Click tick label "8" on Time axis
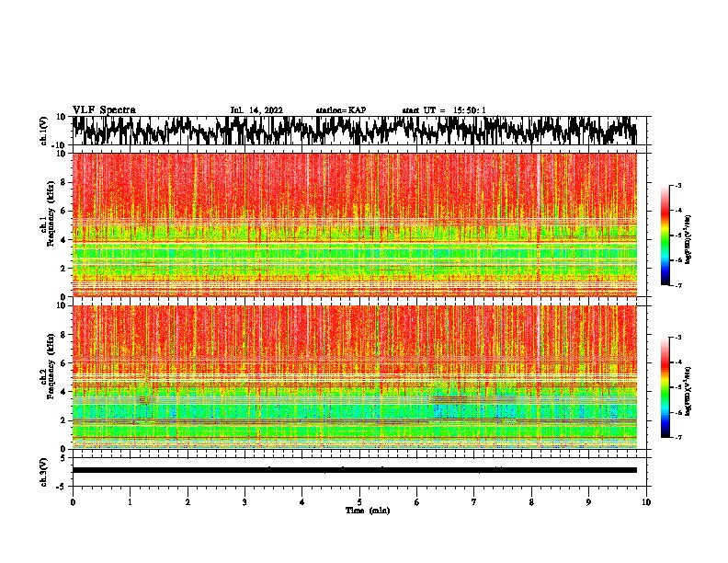 click(531, 502)
